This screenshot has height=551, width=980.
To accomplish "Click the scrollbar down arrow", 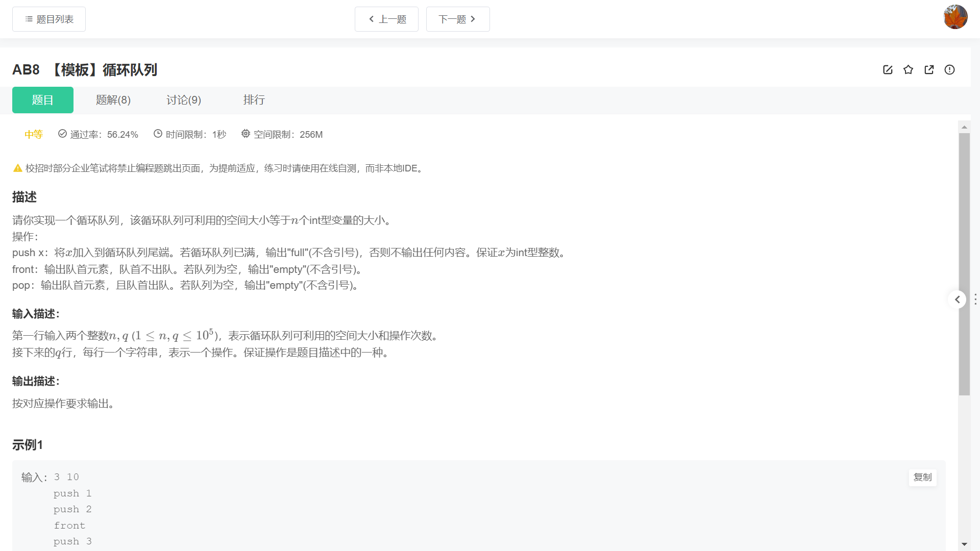I will (964, 544).
